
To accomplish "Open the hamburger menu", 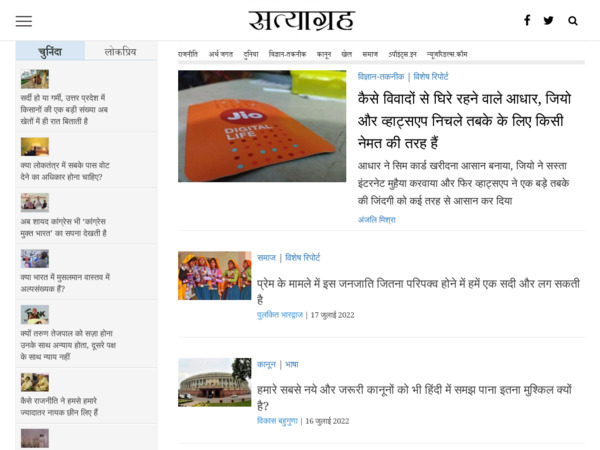I will 24,21.
